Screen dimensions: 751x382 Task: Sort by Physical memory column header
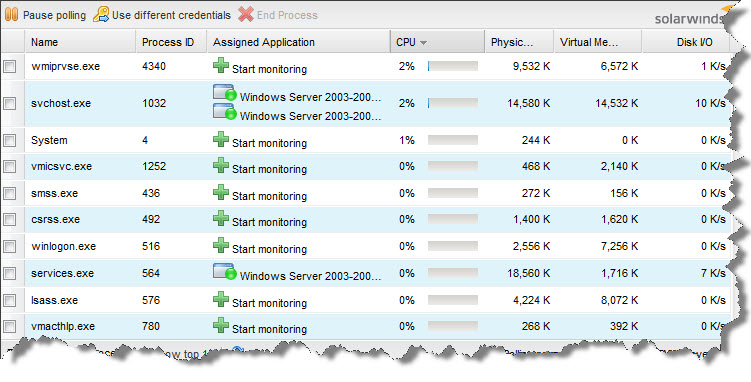coord(519,42)
